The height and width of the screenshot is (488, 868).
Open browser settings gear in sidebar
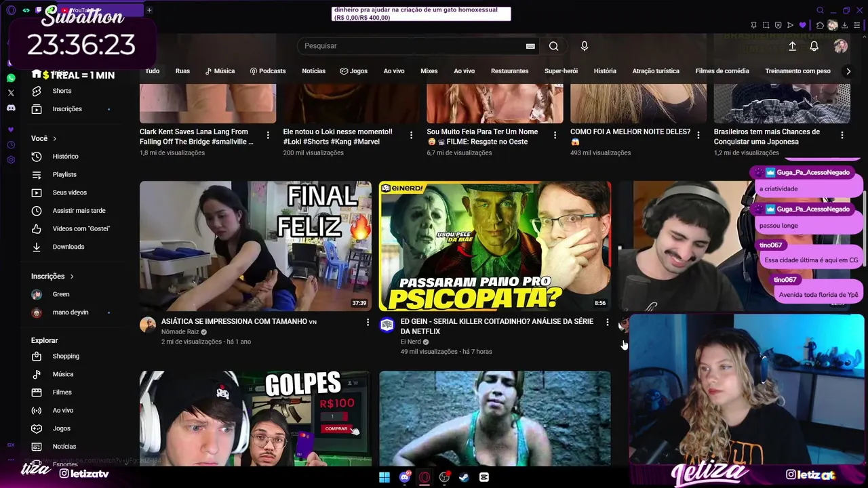point(11,160)
